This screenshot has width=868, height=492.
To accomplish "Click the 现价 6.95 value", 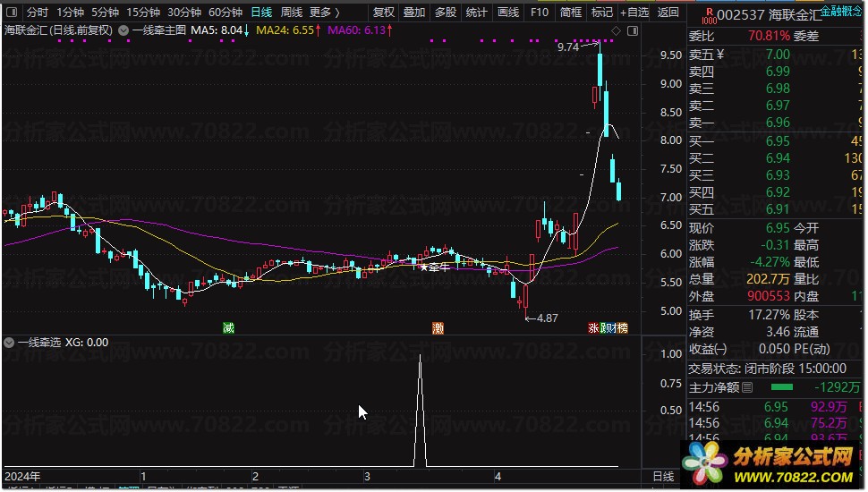I will pos(778,228).
